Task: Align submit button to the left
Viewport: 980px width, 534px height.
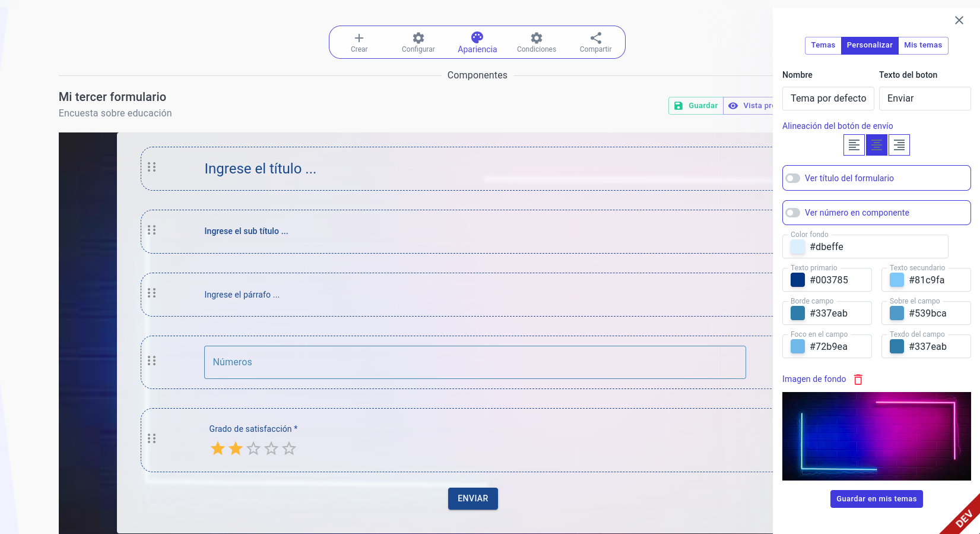Action: point(854,145)
